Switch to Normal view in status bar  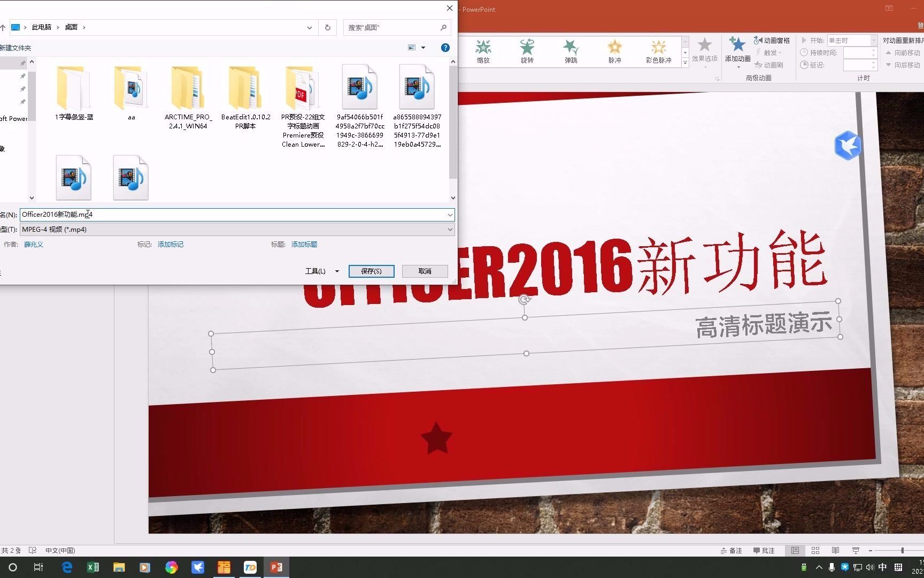795,551
